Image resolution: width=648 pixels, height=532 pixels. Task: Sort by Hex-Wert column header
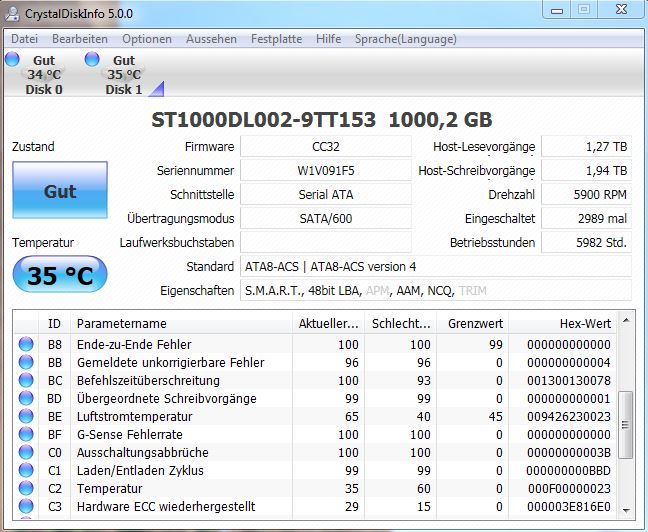point(562,323)
